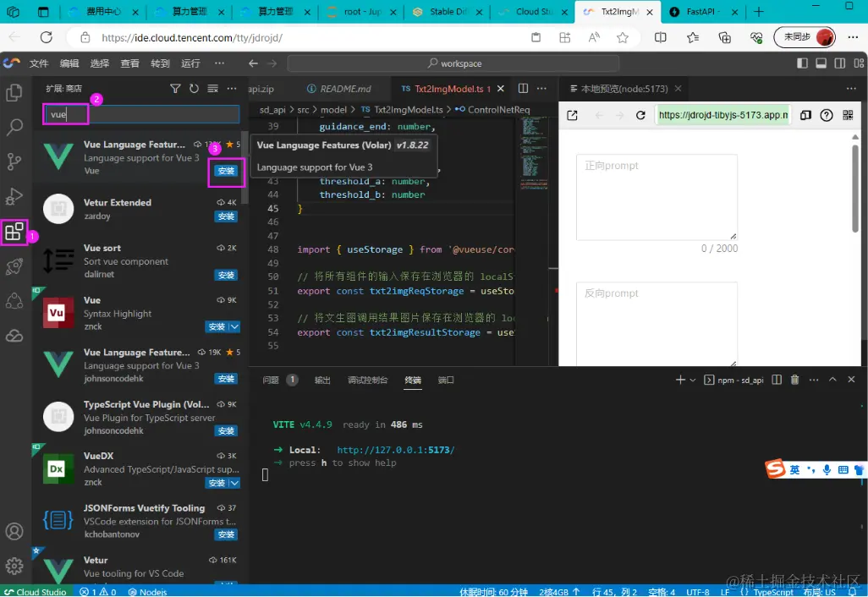Kill the terminal with trash icon

tap(795, 380)
